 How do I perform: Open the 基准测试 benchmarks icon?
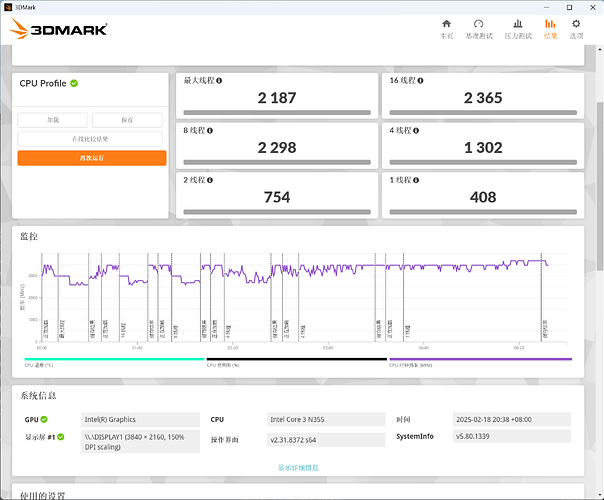[479, 27]
